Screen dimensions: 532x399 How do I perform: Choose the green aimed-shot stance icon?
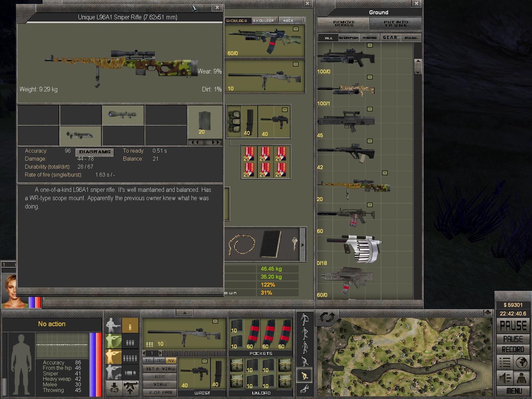pyautogui.click(x=113, y=341)
